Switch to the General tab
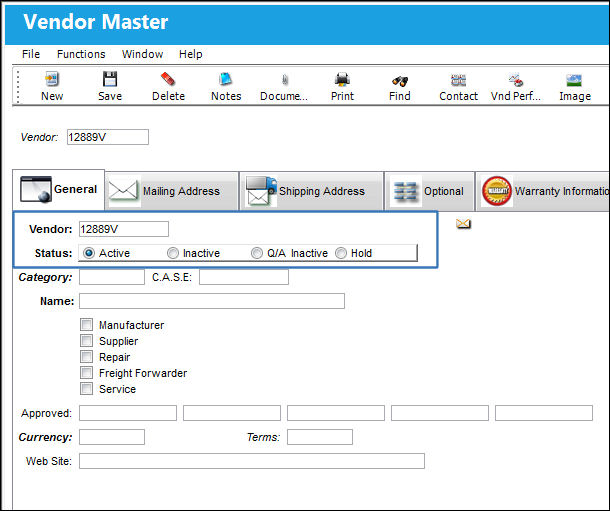This screenshot has width=610, height=511. click(x=58, y=189)
